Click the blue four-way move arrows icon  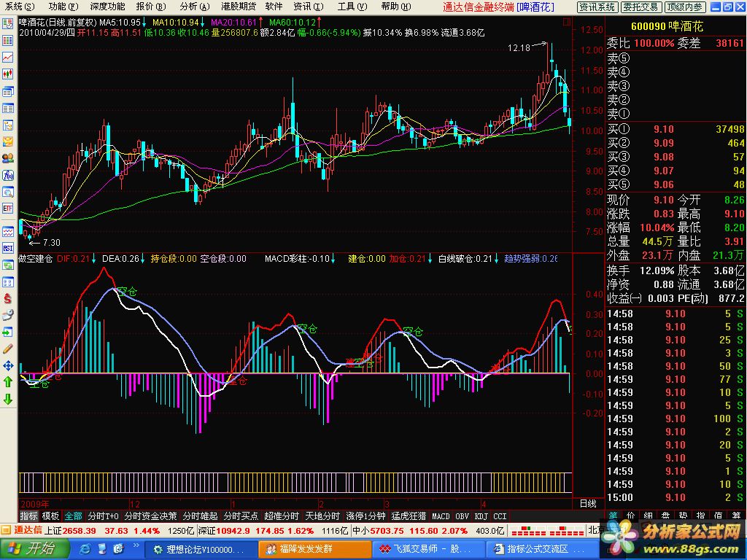pos(7,366)
